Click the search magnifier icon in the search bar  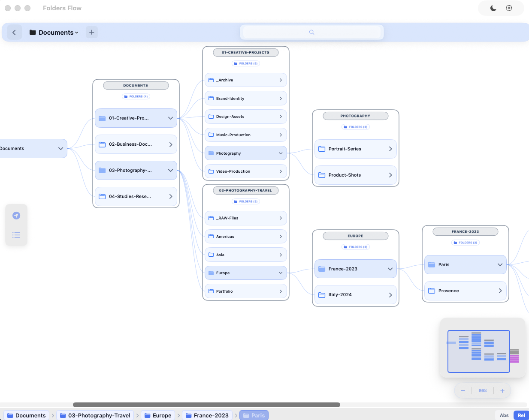[311, 32]
